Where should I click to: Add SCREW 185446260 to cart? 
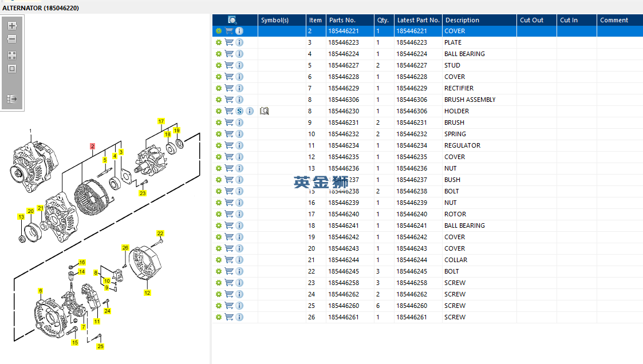pos(229,306)
